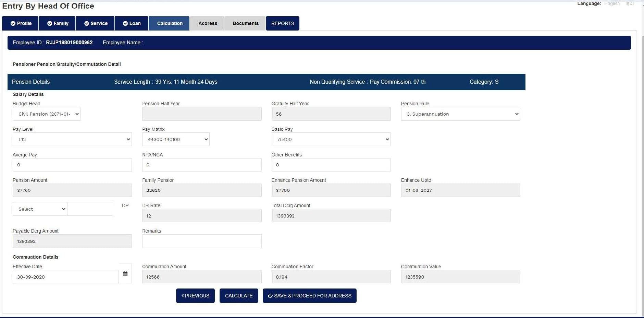This screenshot has height=318, width=644.
Task: Click the Enhance Upto date field
Action: click(x=461, y=190)
